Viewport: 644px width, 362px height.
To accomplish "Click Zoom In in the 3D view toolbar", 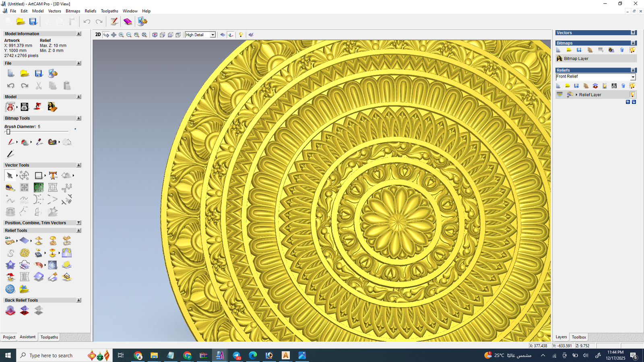I will click(x=121, y=35).
